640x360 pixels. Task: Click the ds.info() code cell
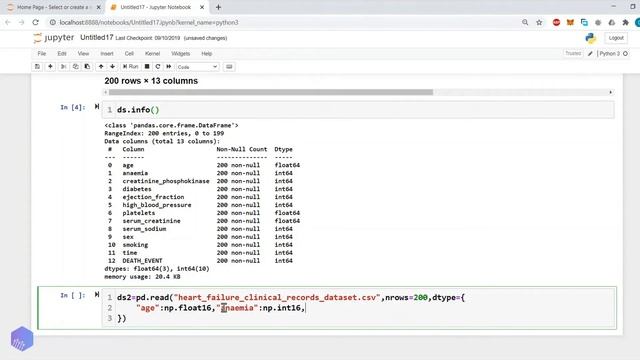tap(358, 110)
